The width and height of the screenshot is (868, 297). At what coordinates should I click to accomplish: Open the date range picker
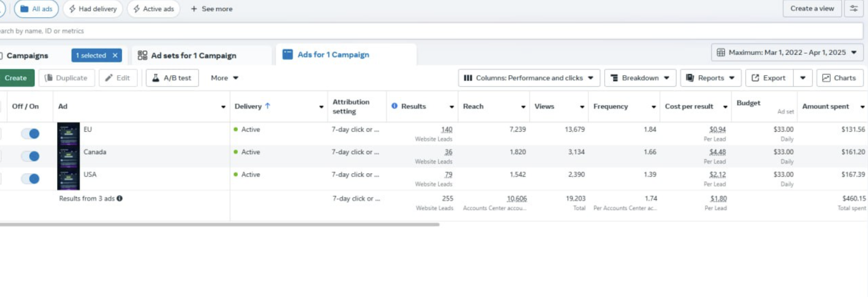point(787,52)
